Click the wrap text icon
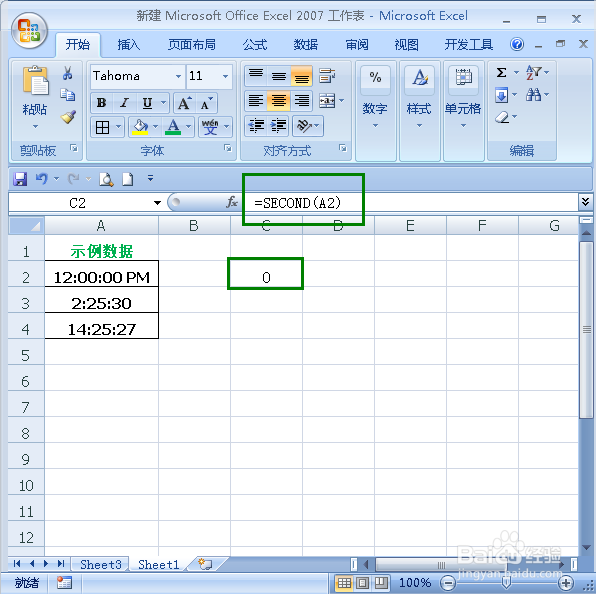This screenshot has width=596, height=594. coord(327,76)
